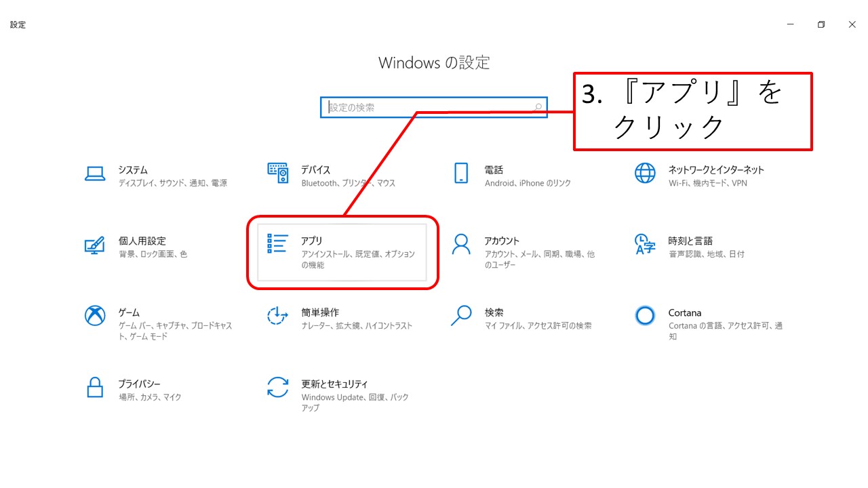
Task: Click the Update & Security arrows icon
Action: tap(278, 388)
